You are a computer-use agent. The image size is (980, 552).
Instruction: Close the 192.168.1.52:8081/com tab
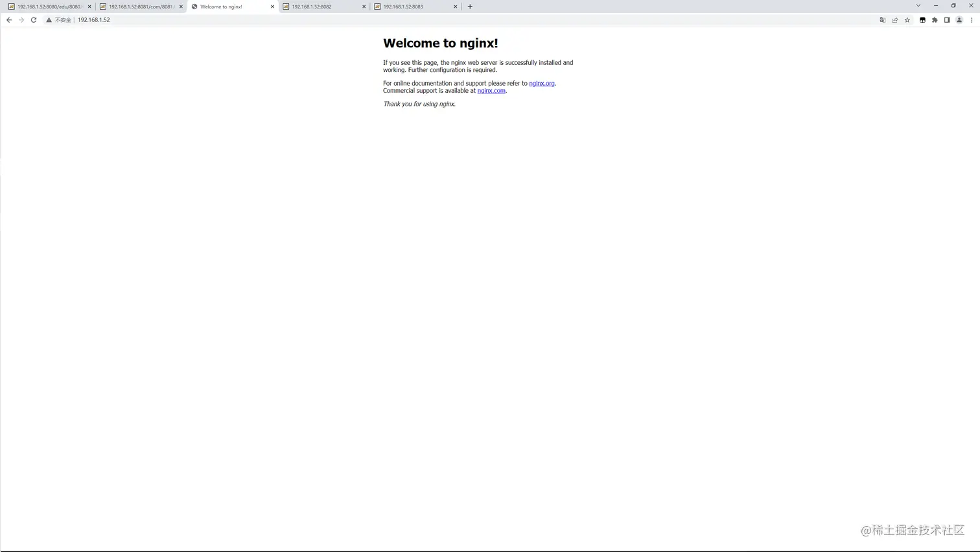pyautogui.click(x=181, y=6)
